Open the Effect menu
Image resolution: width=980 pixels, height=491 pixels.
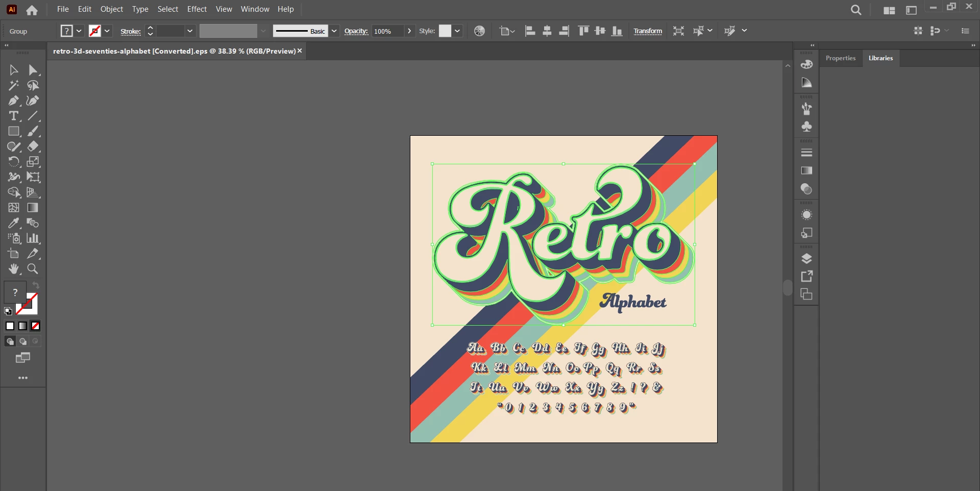click(197, 9)
